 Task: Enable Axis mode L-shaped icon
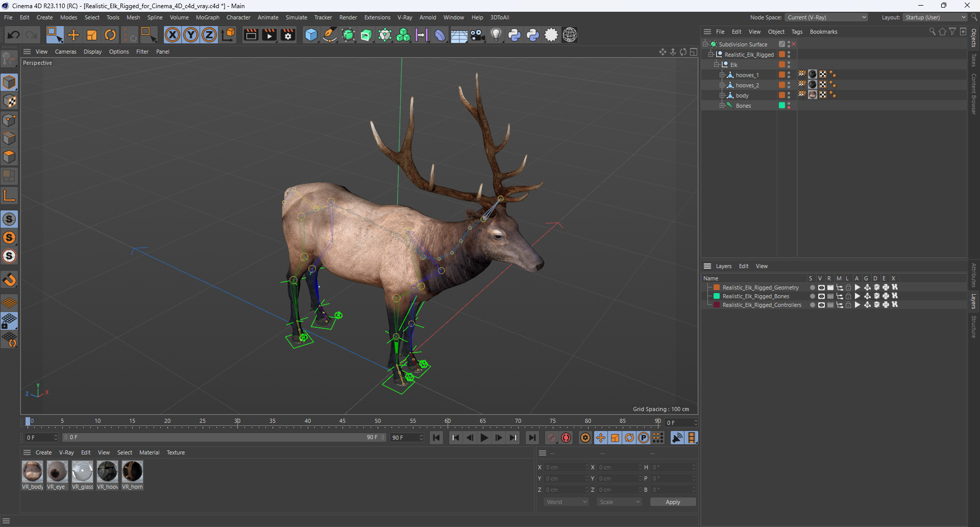coord(9,195)
